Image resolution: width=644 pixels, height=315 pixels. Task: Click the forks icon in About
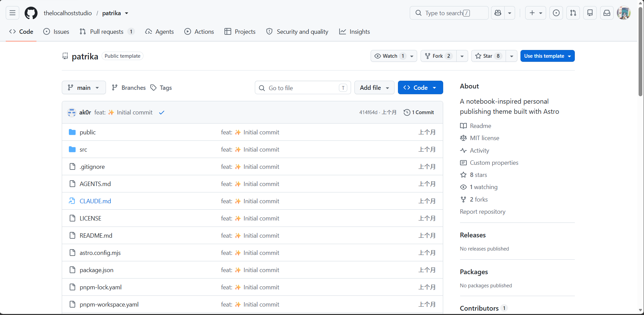click(x=463, y=200)
